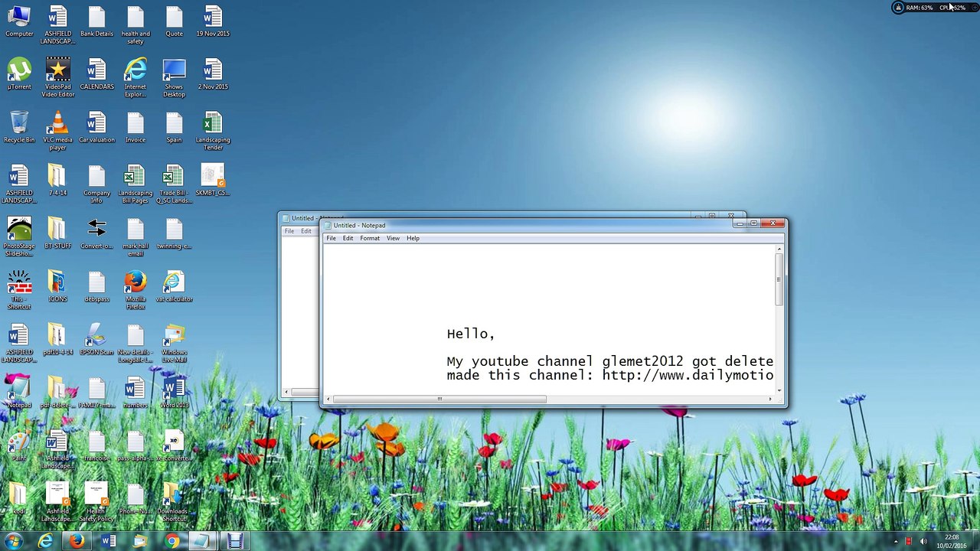
Task: Select the Car valuation Word document
Action: coord(96,127)
